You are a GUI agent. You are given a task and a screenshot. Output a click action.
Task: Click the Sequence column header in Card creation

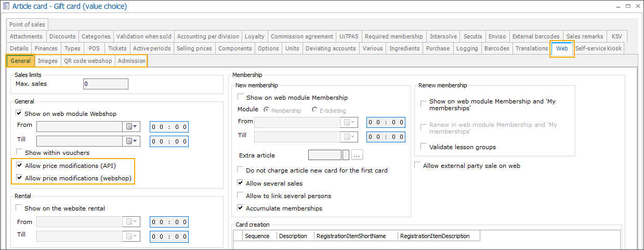(257, 236)
